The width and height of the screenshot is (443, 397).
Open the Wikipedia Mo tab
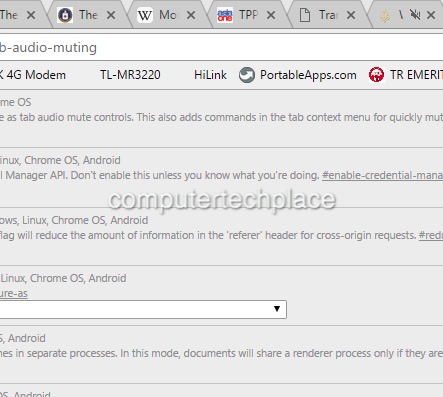[x=168, y=15]
